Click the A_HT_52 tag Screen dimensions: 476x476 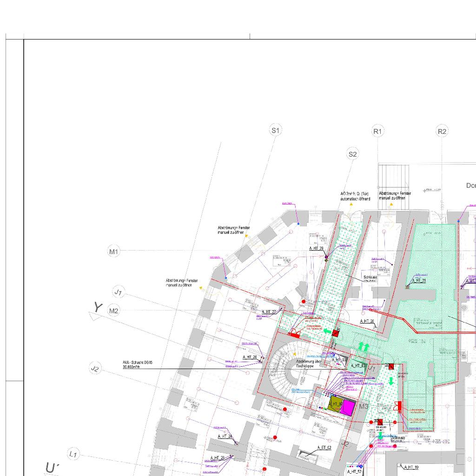[354, 471]
